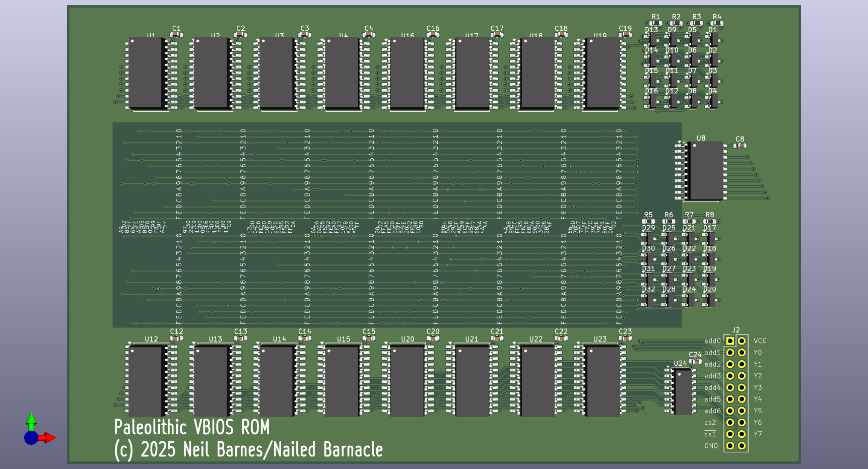This screenshot has height=469, width=868.
Task: Select the small U24 chip near the header
Action: pos(683,392)
